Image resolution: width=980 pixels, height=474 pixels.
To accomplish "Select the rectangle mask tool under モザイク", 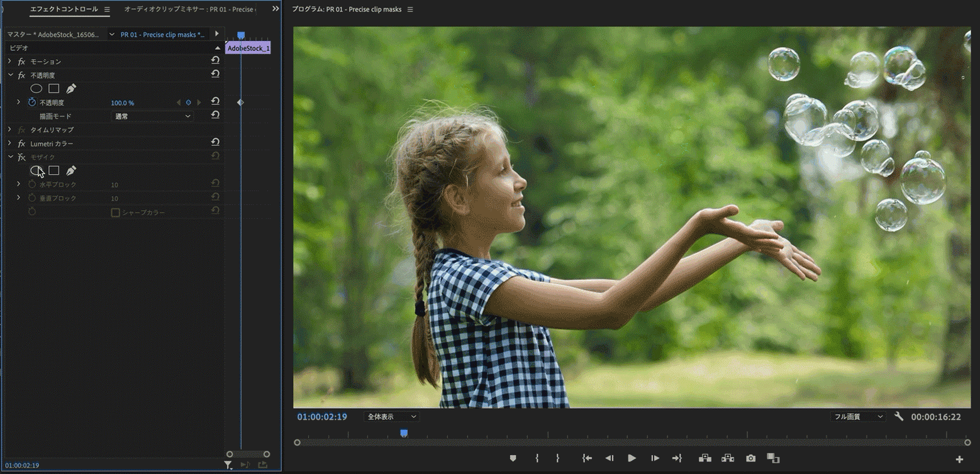I will point(54,170).
